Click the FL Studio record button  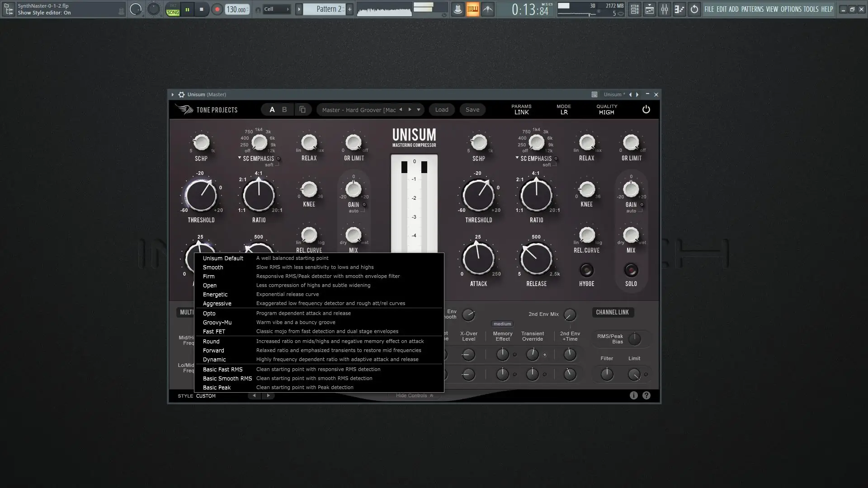(x=217, y=9)
